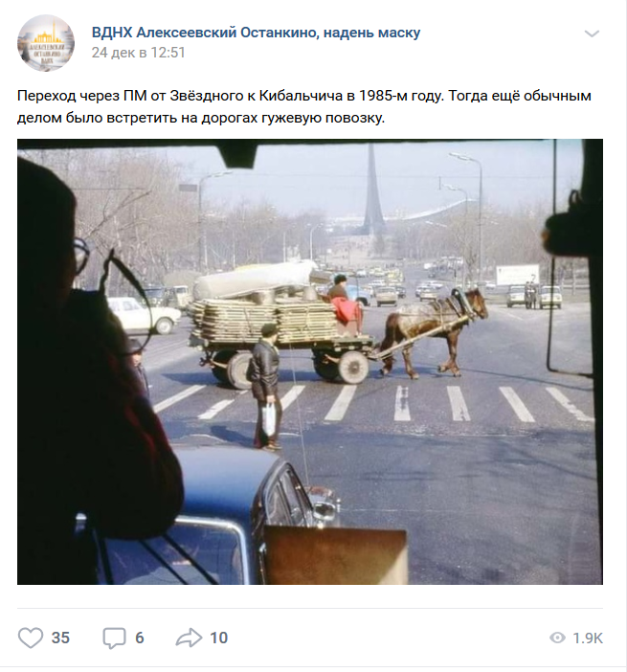Image resolution: width=627 pixels, height=672 pixels.
Task: Like the post with the heart icon
Action: coord(31,638)
